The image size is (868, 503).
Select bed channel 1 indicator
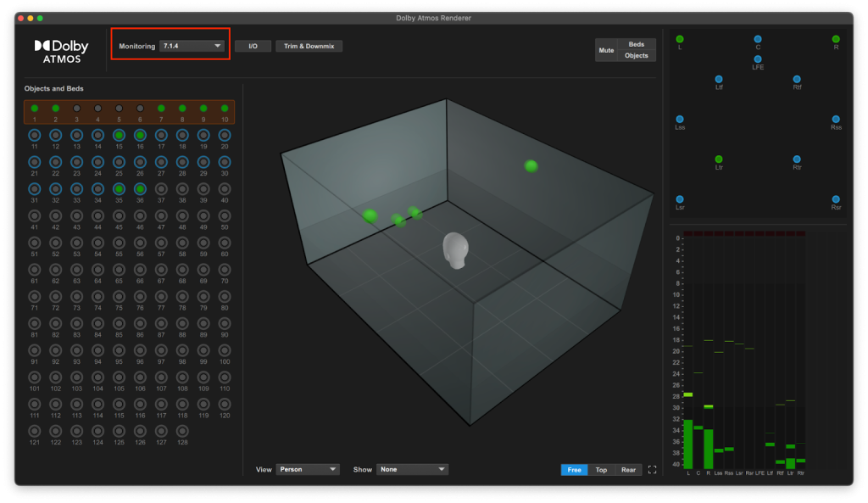34,109
